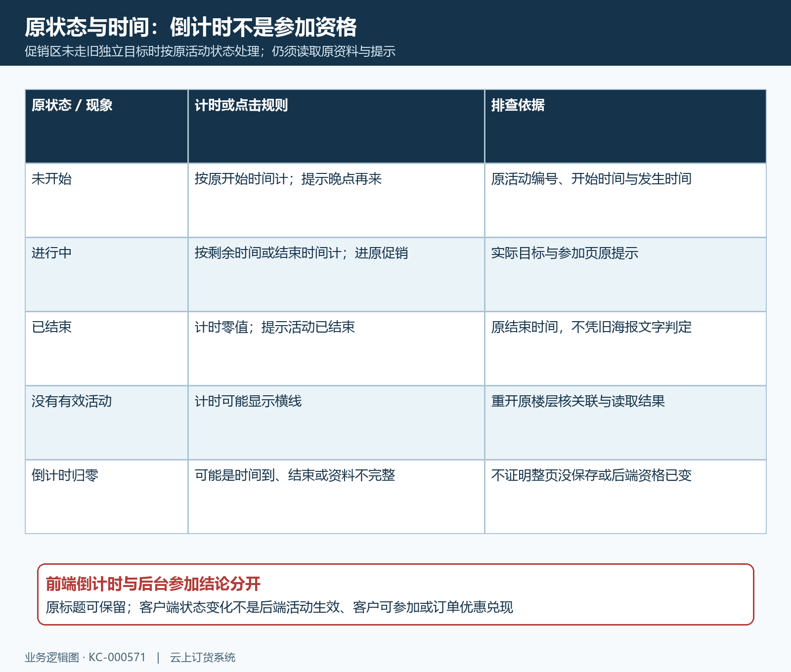Viewport: 791px width, 672px height.
Task: Select the cell 原结束时间，不凭旧海报文字判定
Action: click(x=625, y=348)
